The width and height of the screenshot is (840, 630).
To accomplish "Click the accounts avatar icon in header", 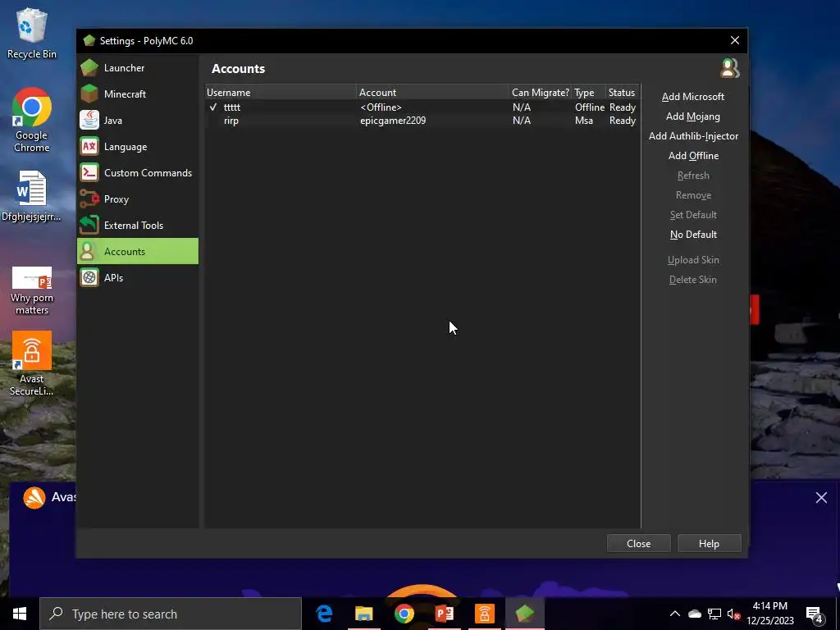I will point(729,69).
